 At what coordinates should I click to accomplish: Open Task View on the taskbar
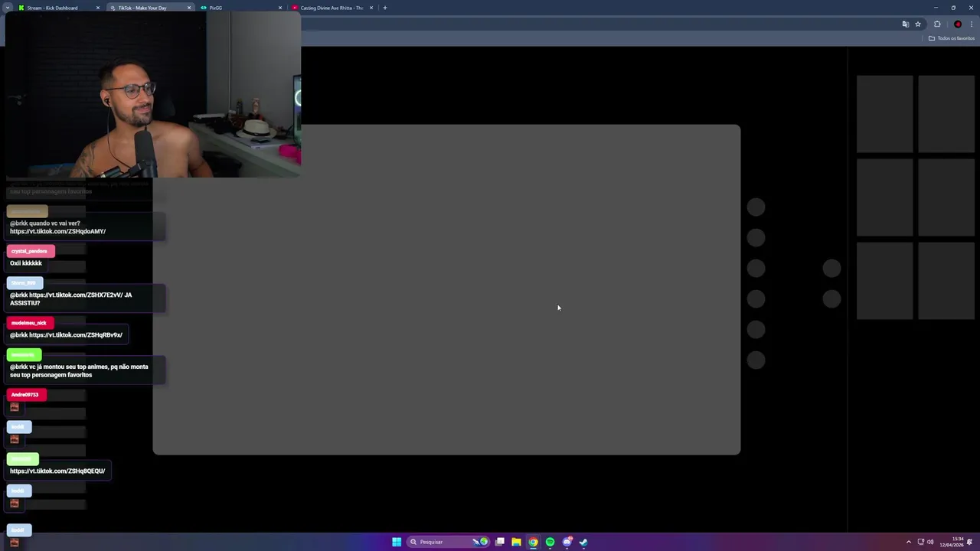coord(500,542)
